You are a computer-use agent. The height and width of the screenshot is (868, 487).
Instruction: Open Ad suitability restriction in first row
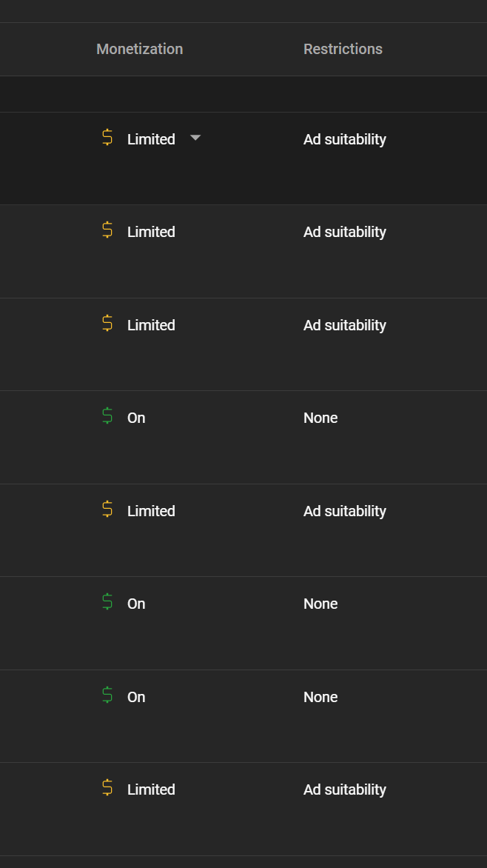click(x=345, y=139)
